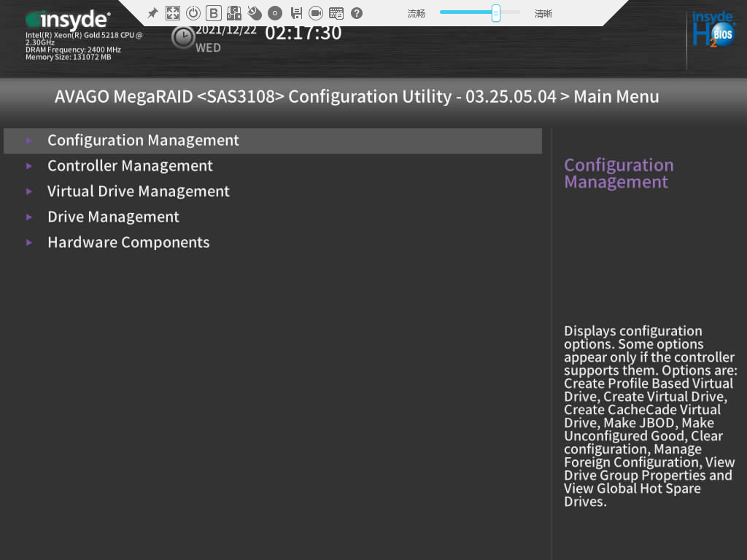Image resolution: width=747 pixels, height=560 pixels.
Task: Click the boxed B icon in the toolbar
Action: pyautogui.click(x=214, y=13)
